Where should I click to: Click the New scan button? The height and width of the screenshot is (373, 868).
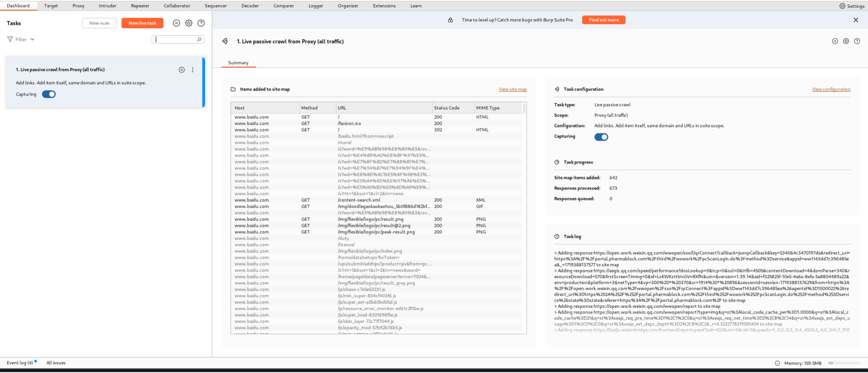(x=99, y=23)
